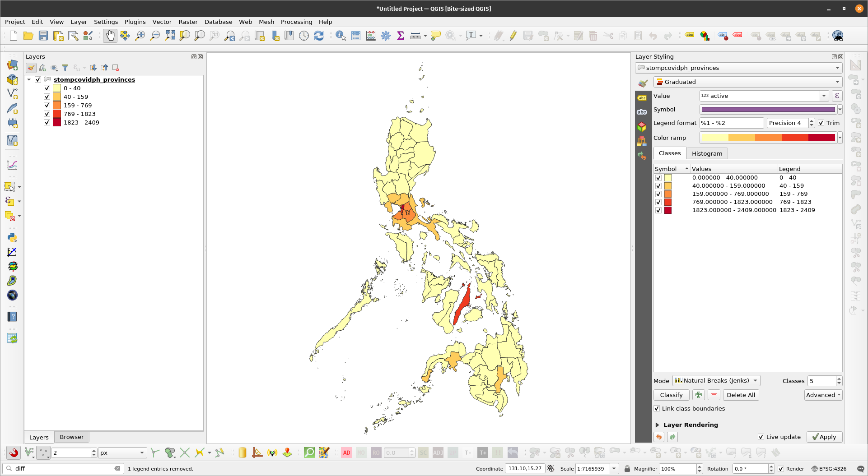Toggle stompcovidph_provinces layer visibility checkbox

pos(38,79)
